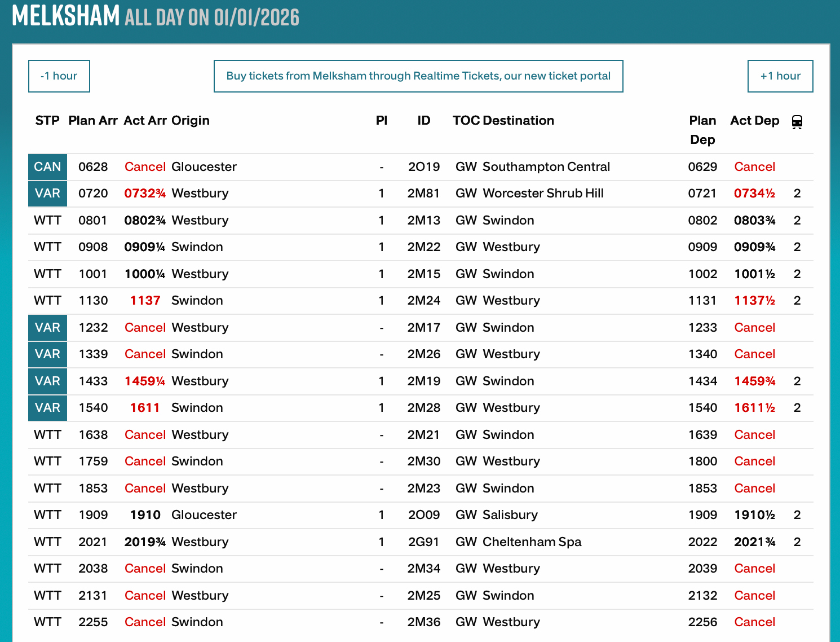
Task: Advance with the +1 hour button
Action: (x=780, y=76)
